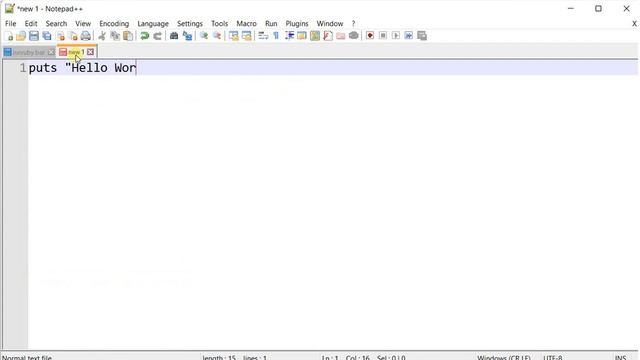The height and width of the screenshot is (360, 640).
Task: Click the Playback macro icon
Action: click(396, 36)
